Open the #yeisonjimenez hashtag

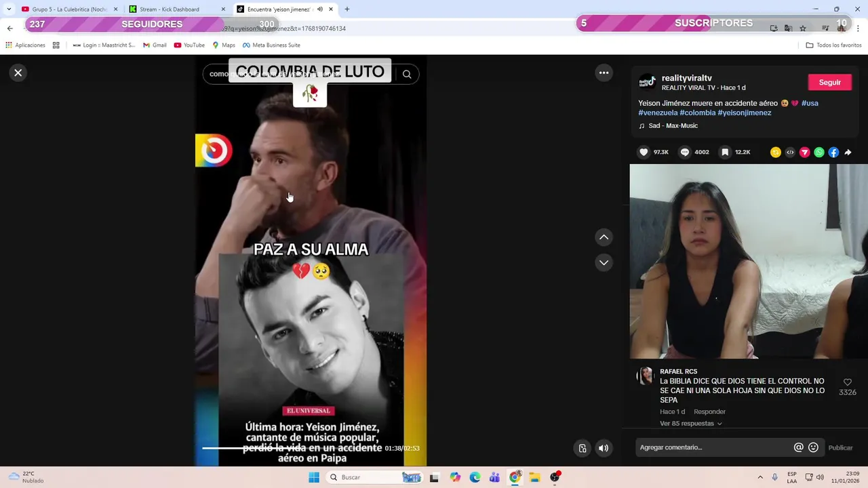(744, 113)
